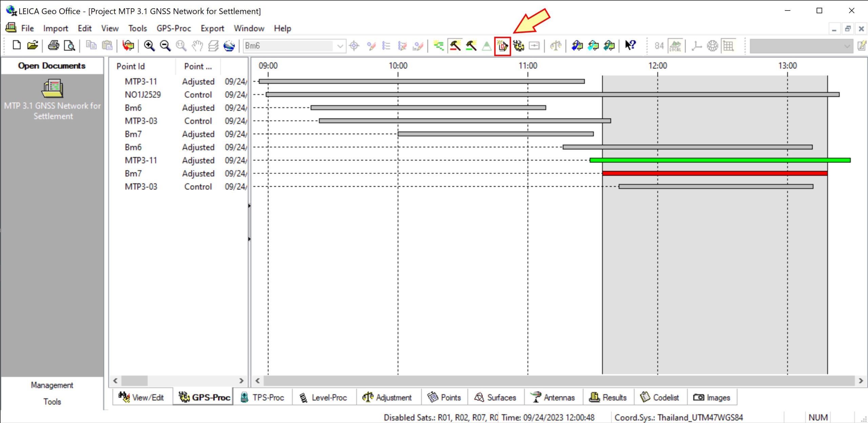Expand the empty combo box on toolbar right
Viewport: 868px width, 423px height.
click(847, 46)
